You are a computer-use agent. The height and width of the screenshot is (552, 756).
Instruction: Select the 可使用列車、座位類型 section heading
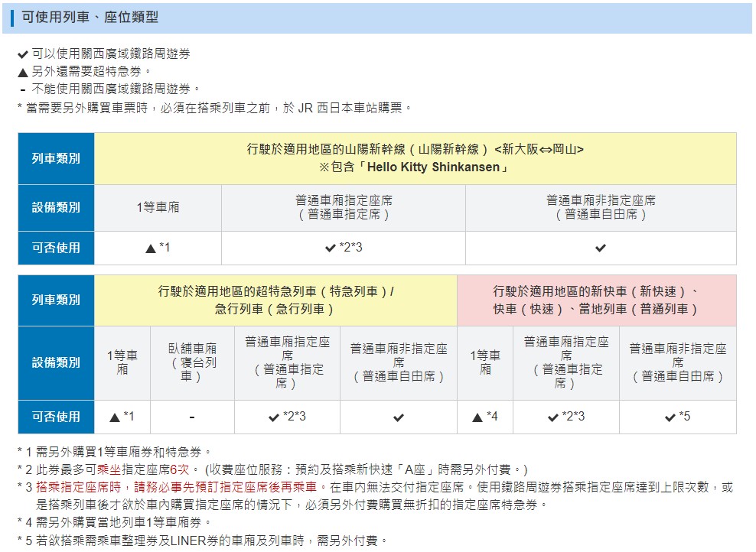90,18
